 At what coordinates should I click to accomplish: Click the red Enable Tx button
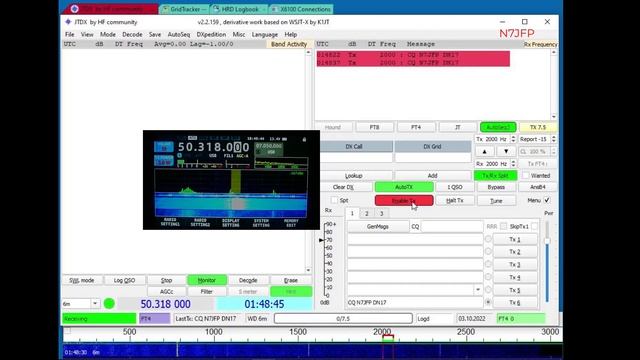point(404,200)
